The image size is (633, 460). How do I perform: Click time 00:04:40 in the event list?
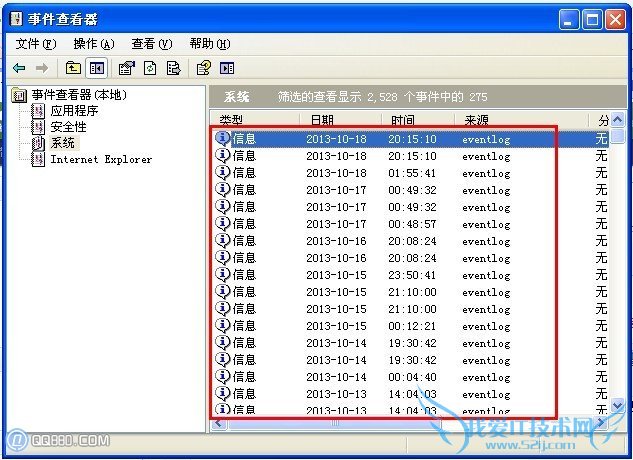(412, 377)
